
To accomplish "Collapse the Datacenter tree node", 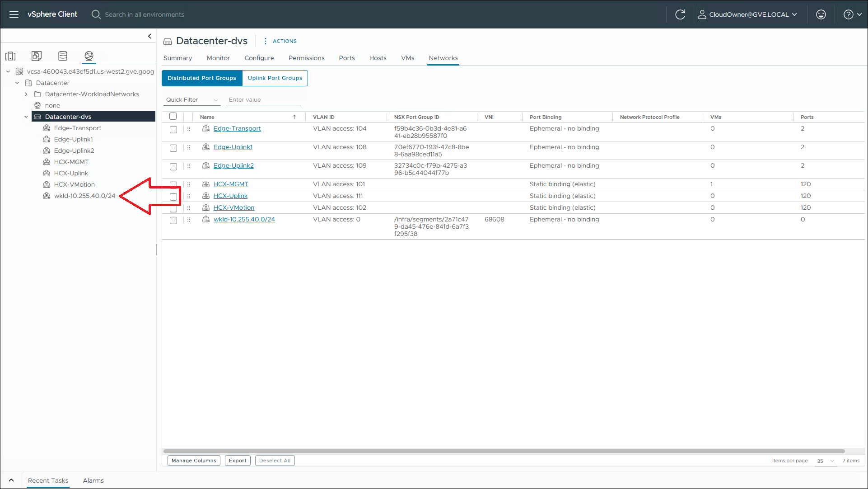I will (17, 83).
